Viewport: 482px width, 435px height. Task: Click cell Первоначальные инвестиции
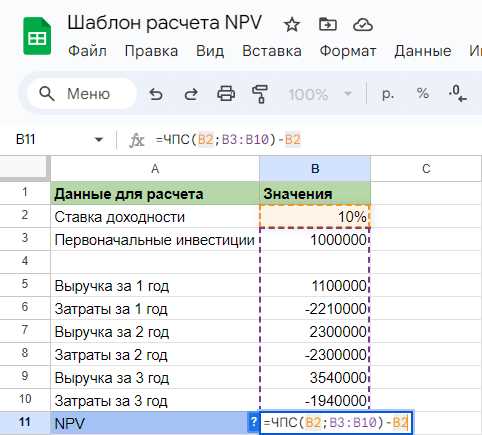155,239
